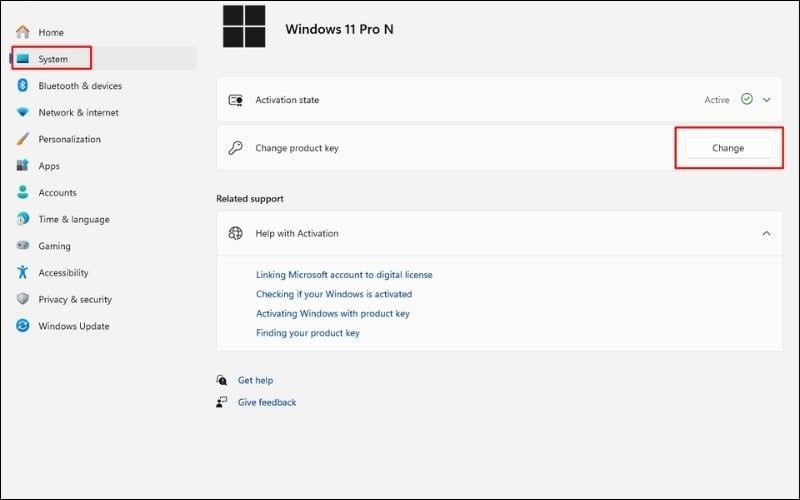Image resolution: width=800 pixels, height=500 pixels.
Task: Click the Time & language globe icon
Action: 22,219
